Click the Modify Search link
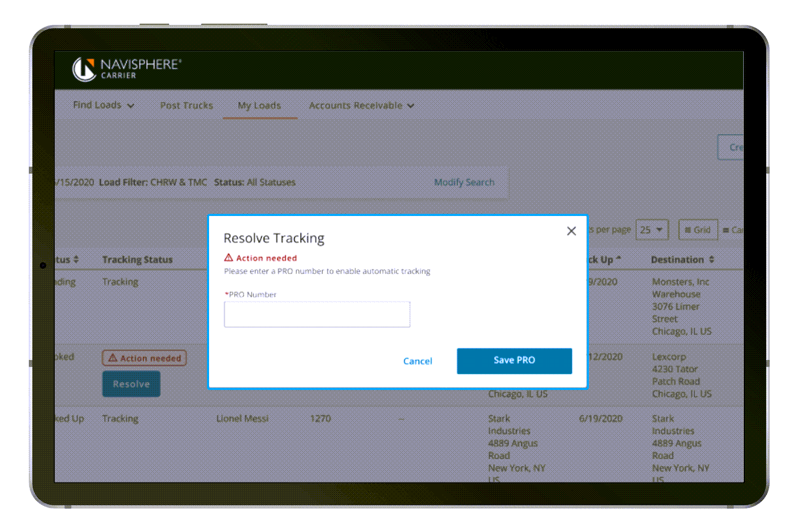798x532 pixels. tap(464, 182)
